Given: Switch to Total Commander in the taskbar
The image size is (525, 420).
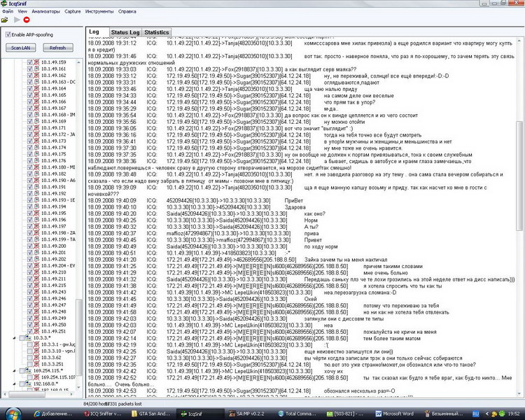Looking at the screenshot, I should click(301, 414).
